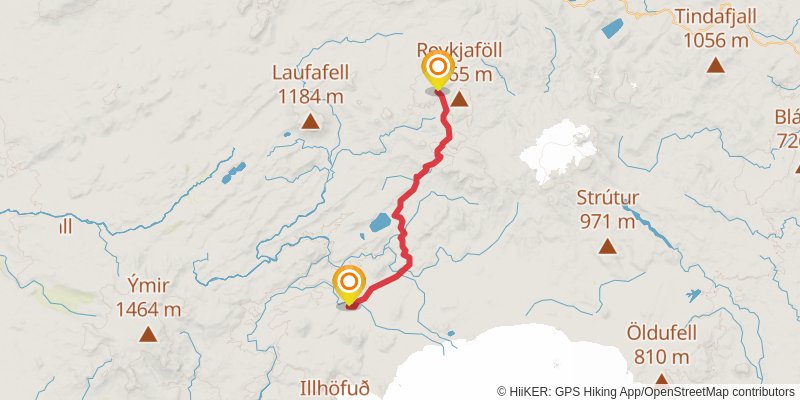Screen dimensions: 800x400
Task: Click the Öldufell 810 m label
Action: tap(662, 345)
